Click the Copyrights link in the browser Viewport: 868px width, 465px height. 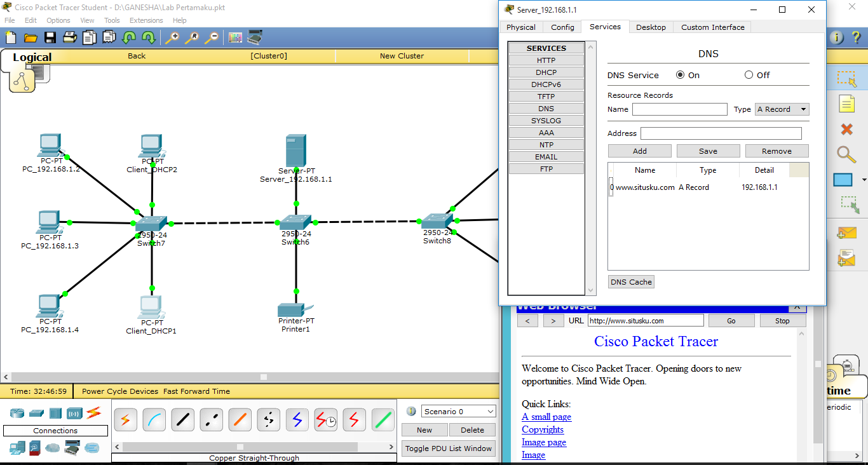[543, 429]
